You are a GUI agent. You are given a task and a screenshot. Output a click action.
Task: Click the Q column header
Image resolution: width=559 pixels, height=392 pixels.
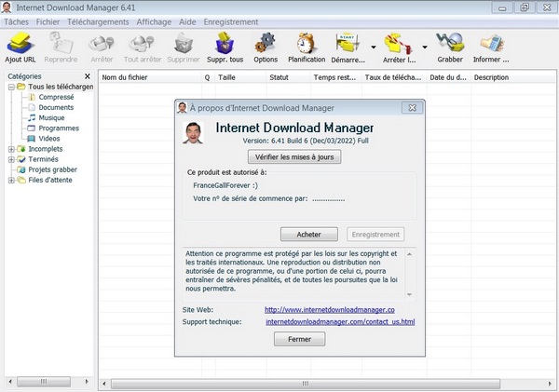click(208, 77)
